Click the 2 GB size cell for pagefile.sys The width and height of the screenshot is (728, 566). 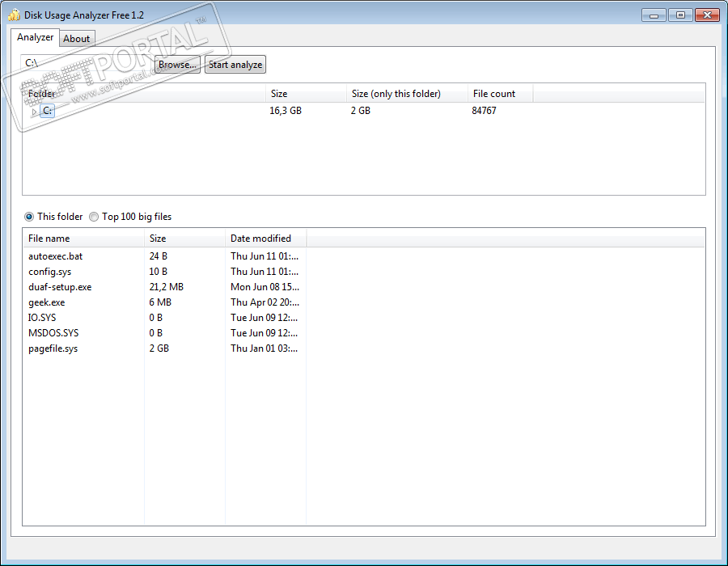tap(159, 348)
